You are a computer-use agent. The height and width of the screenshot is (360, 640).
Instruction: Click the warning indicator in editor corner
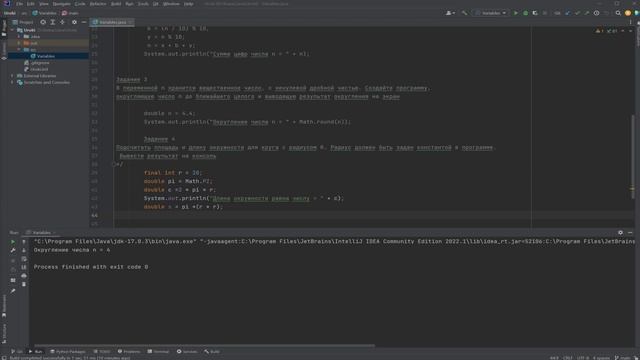tap(599, 31)
